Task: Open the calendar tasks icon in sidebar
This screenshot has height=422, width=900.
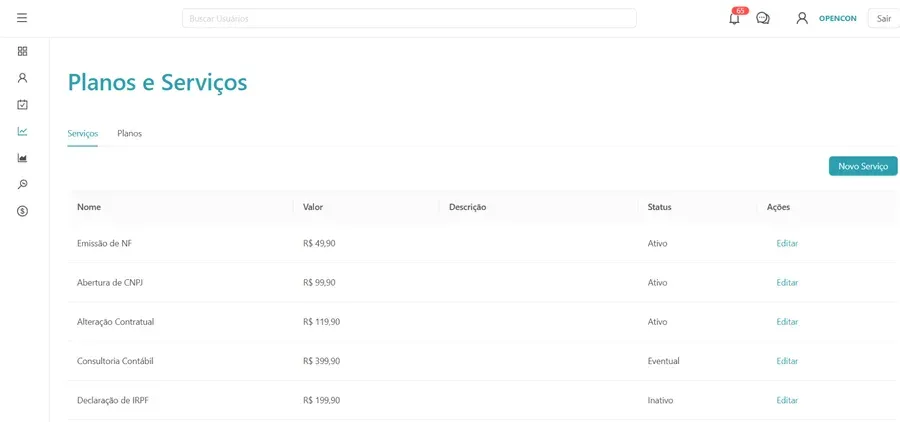Action: pos(22,104)
